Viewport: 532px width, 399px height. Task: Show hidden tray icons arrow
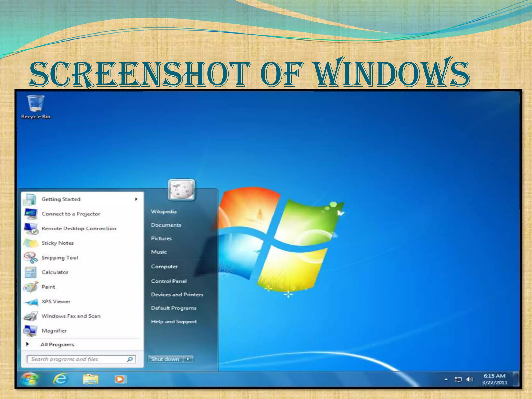click(446, 380)
